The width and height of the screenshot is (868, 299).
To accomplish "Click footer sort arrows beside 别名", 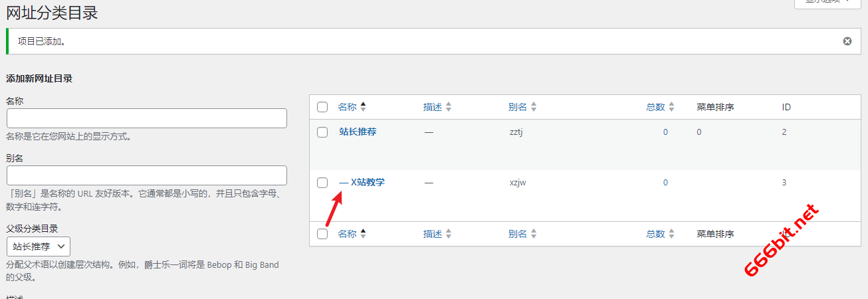I will 534,234.
